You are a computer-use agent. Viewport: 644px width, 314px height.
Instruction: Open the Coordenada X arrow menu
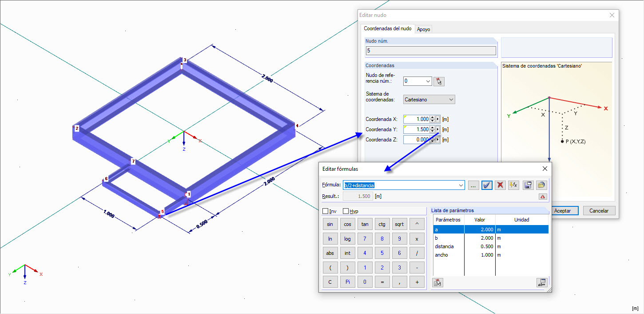click(438, 119)
